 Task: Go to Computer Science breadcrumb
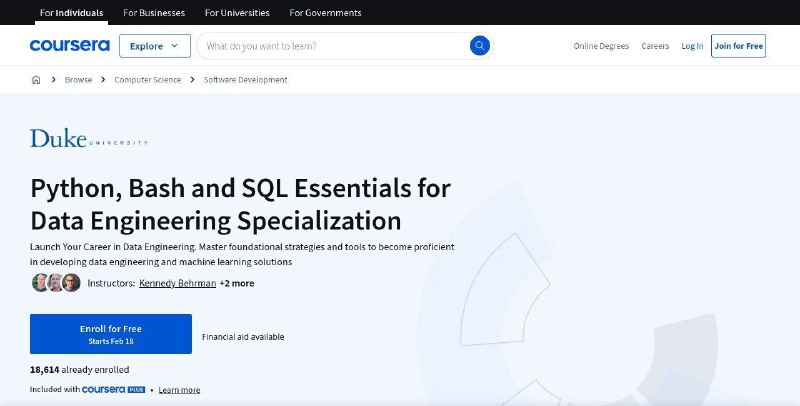pyautogui.click(x=147, y=80)
